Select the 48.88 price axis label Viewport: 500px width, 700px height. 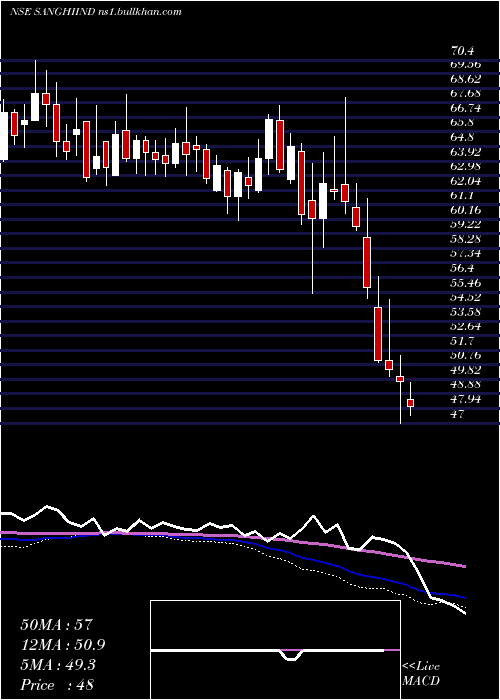pyautogui.click(x=466, y=385)
